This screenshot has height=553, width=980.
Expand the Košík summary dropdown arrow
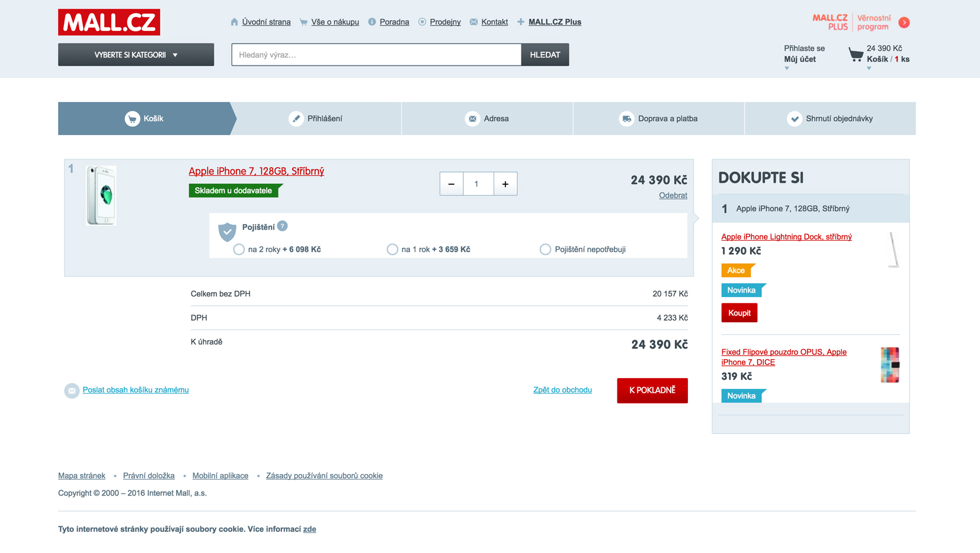(869, 69)
